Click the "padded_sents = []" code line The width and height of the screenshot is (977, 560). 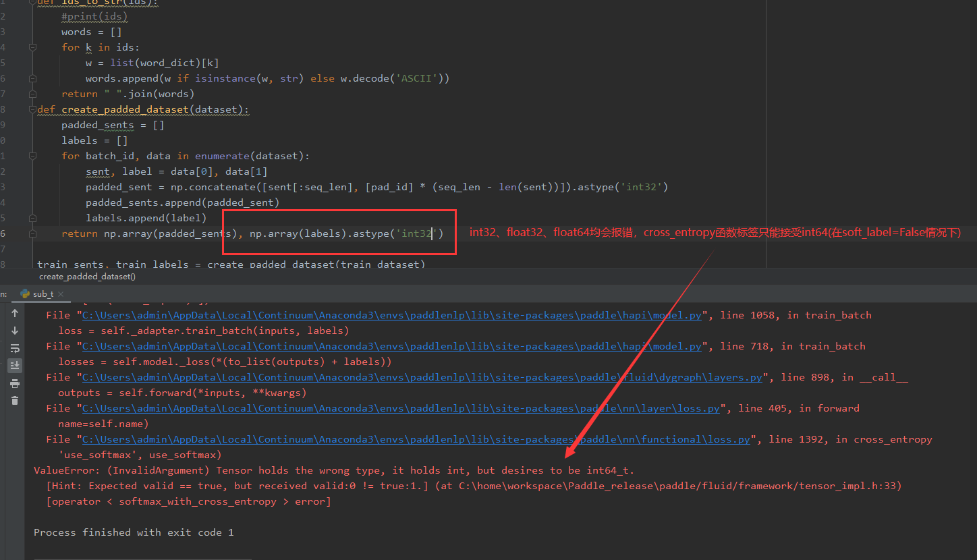pos(113,125)
